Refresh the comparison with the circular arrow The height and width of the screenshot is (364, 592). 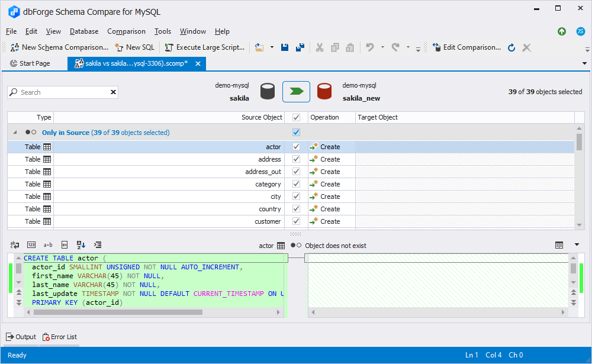(x=511, y=47)
